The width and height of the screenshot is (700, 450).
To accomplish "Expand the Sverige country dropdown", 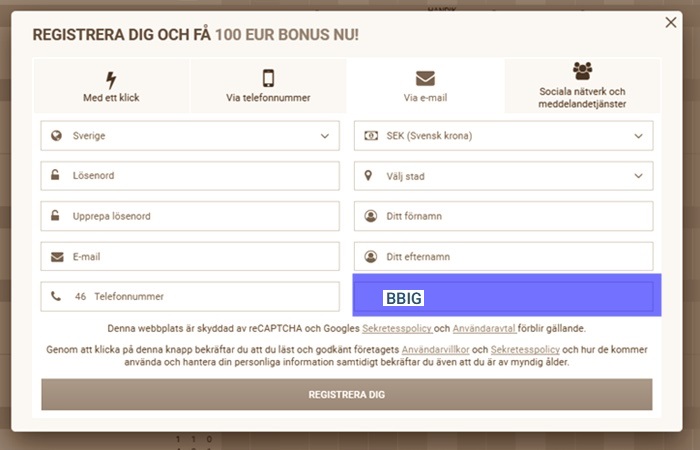I will tap(325, 135).
